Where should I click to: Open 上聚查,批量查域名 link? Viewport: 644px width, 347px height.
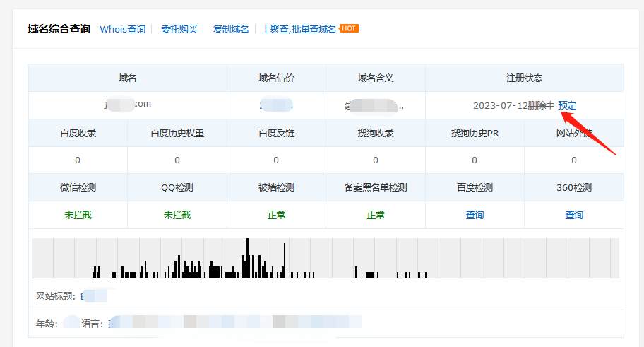(x=299, y=29)
